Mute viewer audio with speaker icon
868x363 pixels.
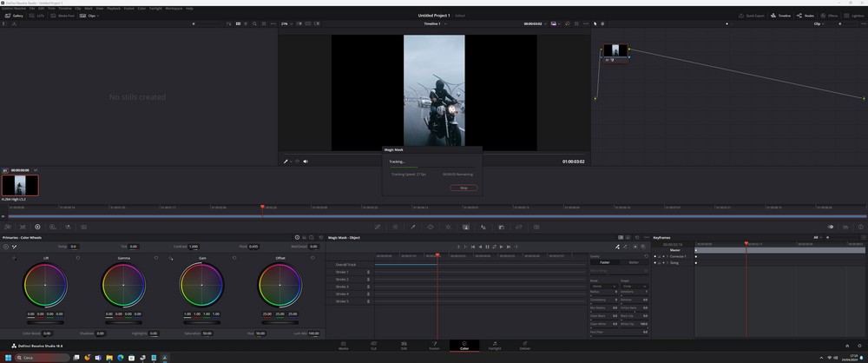pyautogui.click(x=306, y=161)
